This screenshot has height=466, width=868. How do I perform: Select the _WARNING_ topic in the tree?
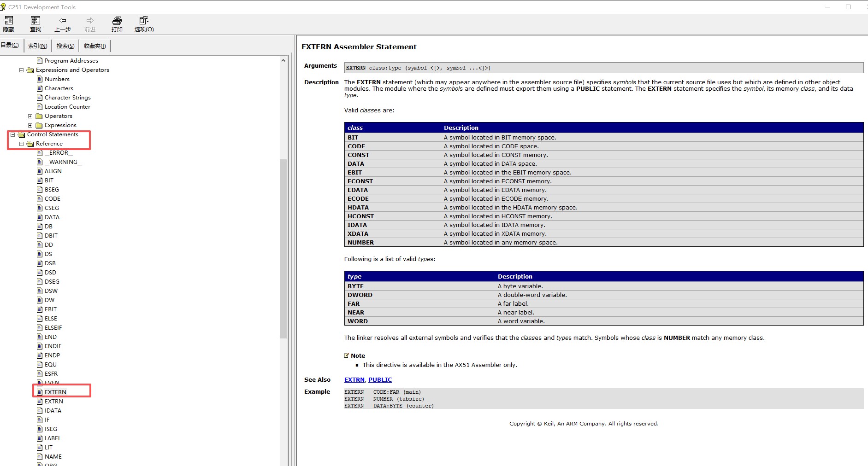[x=63, y=162]
